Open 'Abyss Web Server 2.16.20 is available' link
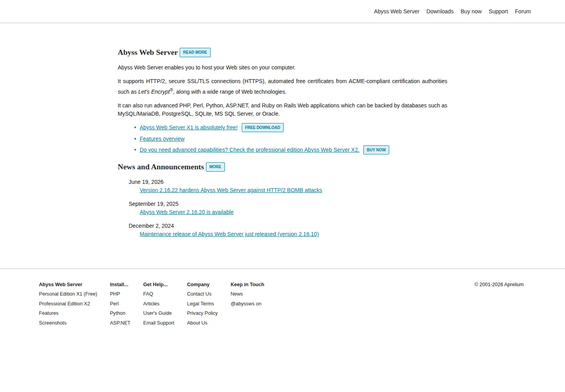This screenshot has height=392, width=565. 186,212
